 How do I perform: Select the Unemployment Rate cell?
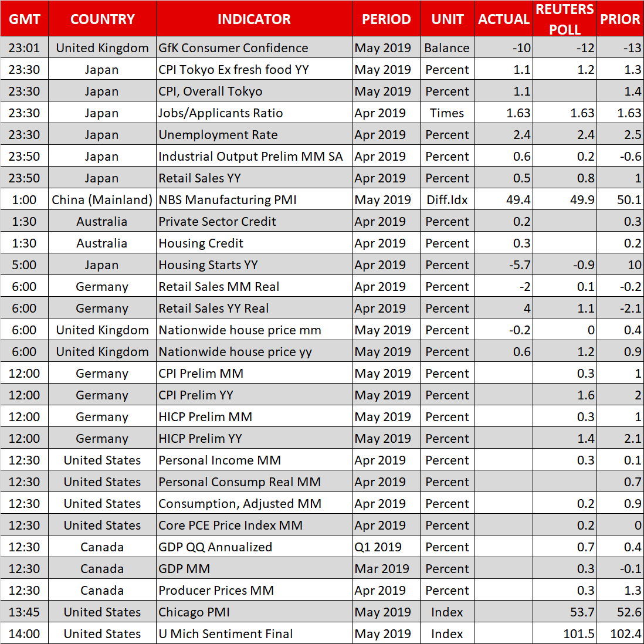(x=254, y=135)
